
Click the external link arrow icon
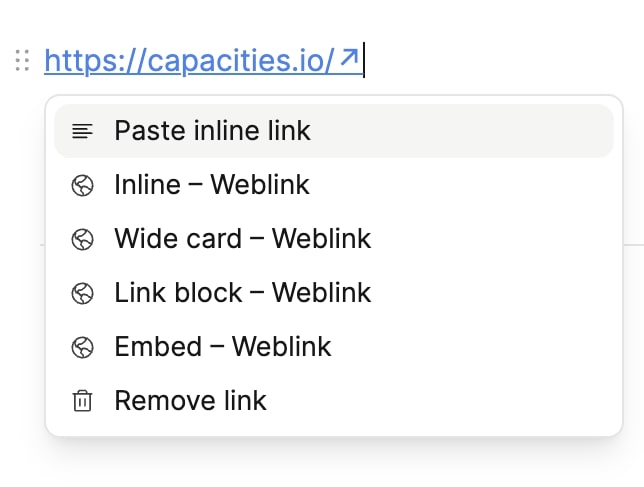pyautogui.click(x=349, y=60)
